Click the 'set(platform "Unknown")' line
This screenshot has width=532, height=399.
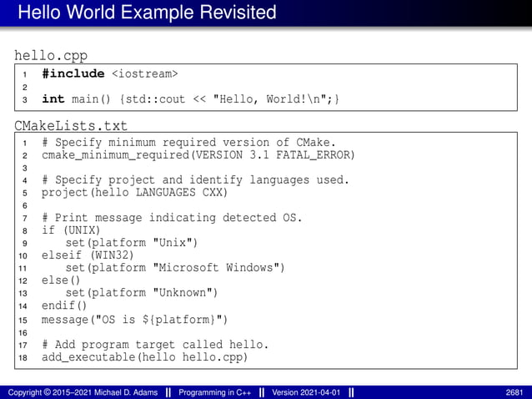tap(142, 293)
